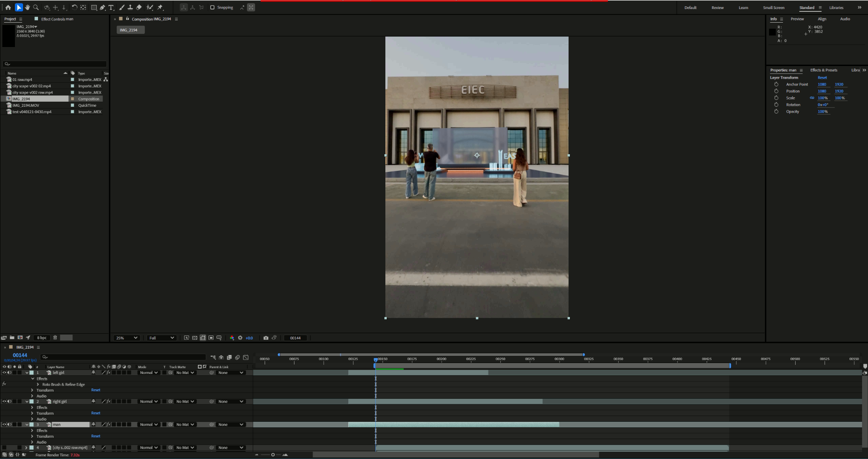This screenshot has height=459, width=868.
Task: Open the Effect Controls man tab
Action: (57, 19)
